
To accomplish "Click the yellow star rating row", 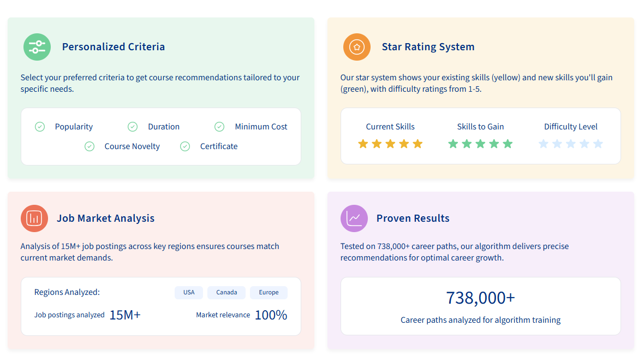I will tap(390, 144).
